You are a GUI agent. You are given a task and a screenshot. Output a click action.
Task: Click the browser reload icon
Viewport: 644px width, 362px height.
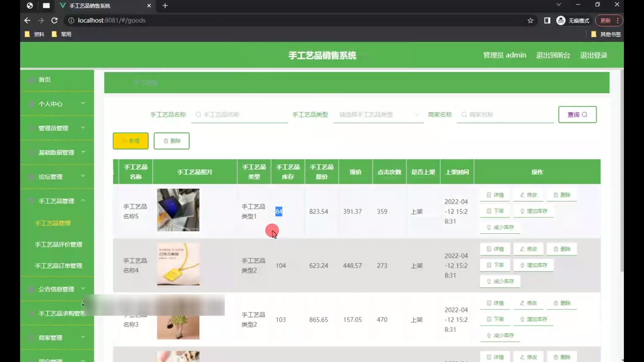point(54,20)
